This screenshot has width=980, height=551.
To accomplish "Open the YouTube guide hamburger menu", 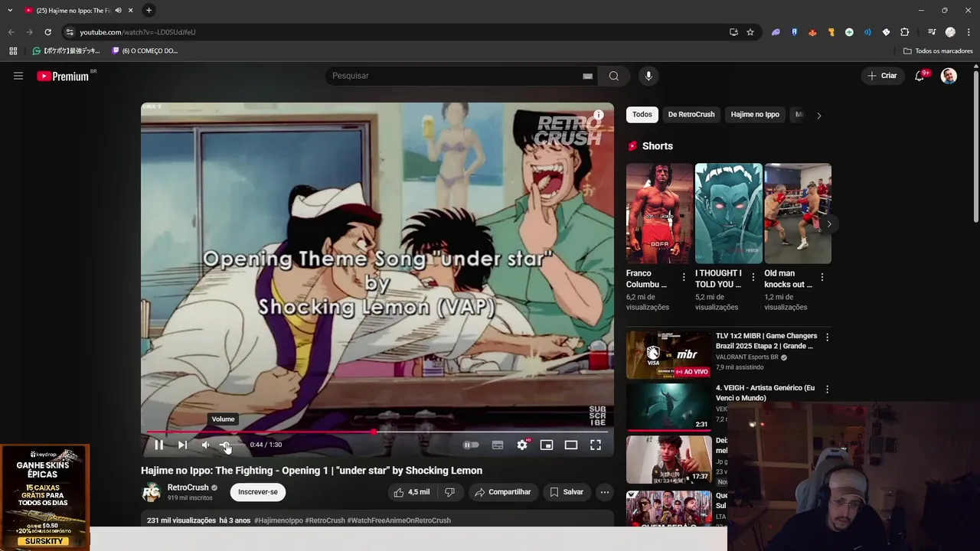I will tap(18, 76).
